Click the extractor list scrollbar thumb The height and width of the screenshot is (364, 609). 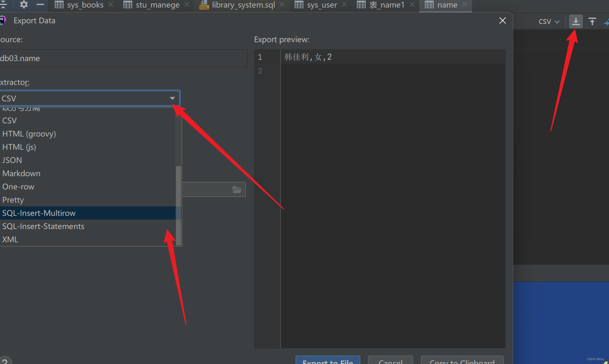(x=178, y=205)
